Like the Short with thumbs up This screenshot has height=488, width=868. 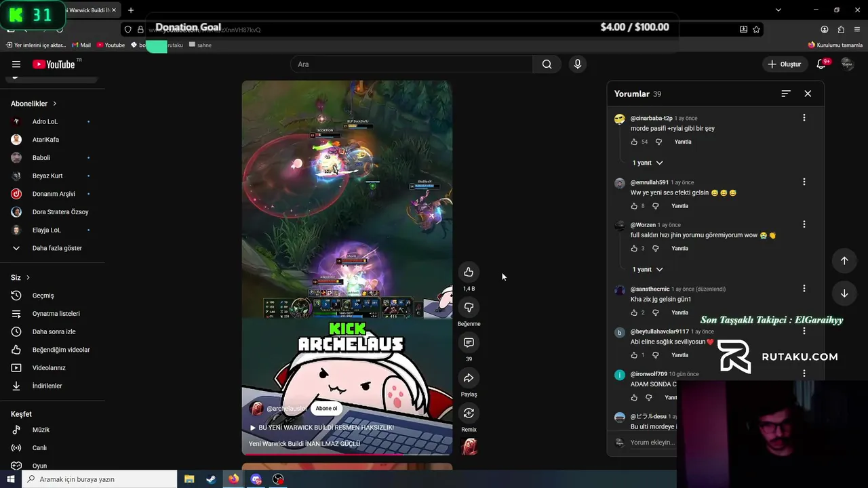click(x=469, y=272)
